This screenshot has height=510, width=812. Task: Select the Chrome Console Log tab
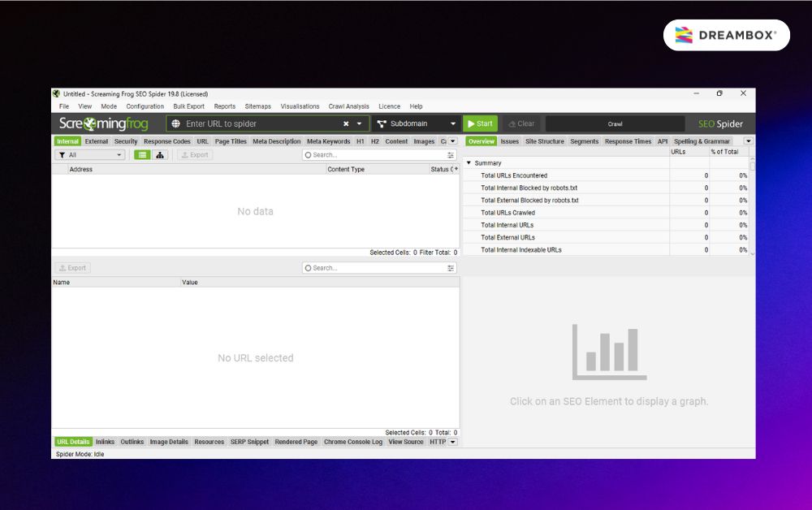[x=353, y=442]
